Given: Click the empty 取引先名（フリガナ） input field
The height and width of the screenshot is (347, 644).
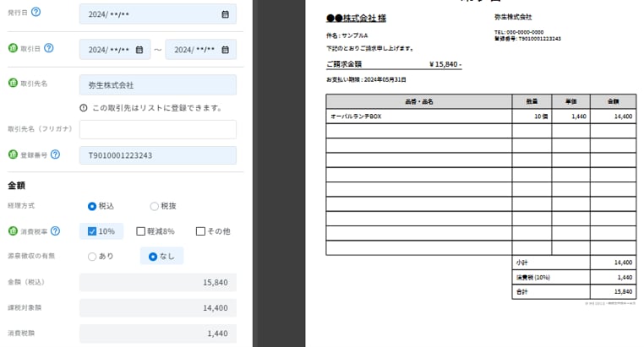Looking at the screenshot, I should [157, 129].
